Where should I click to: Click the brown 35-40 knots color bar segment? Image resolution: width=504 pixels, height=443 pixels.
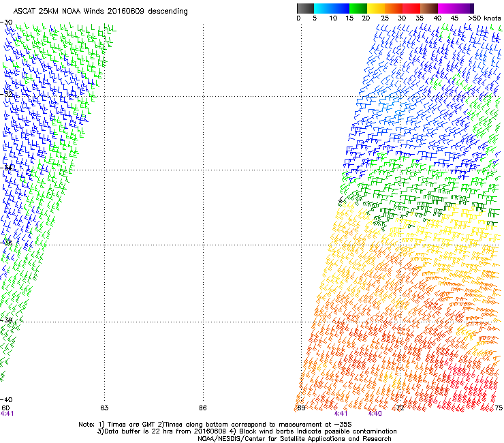(x=429, y=8)
